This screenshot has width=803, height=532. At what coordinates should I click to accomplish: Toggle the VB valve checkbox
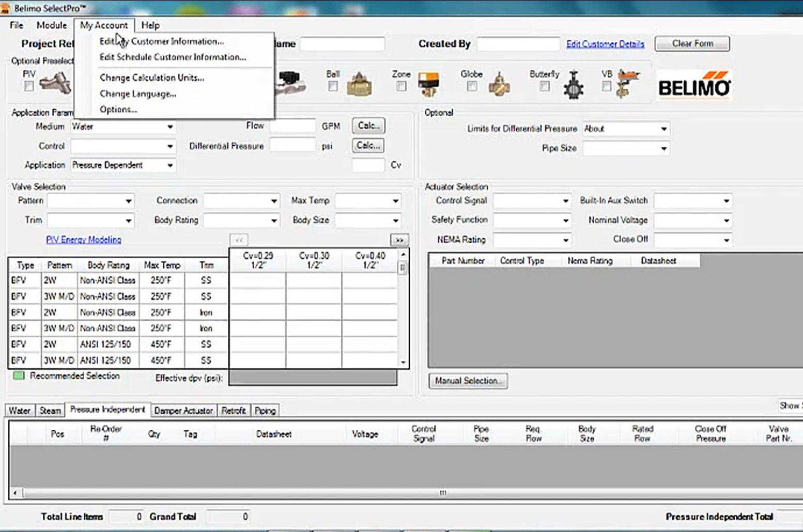[x=607, y=86]
